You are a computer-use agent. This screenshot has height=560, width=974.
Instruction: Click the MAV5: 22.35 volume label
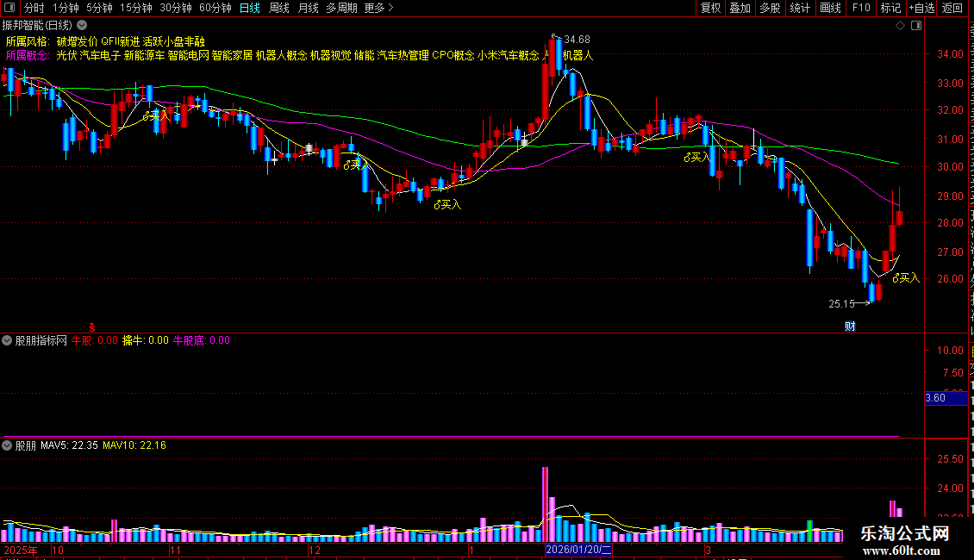[69, 445]
